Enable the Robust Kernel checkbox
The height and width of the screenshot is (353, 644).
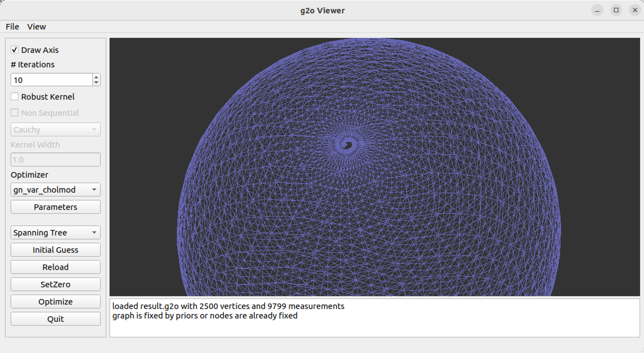coord(14,97)
